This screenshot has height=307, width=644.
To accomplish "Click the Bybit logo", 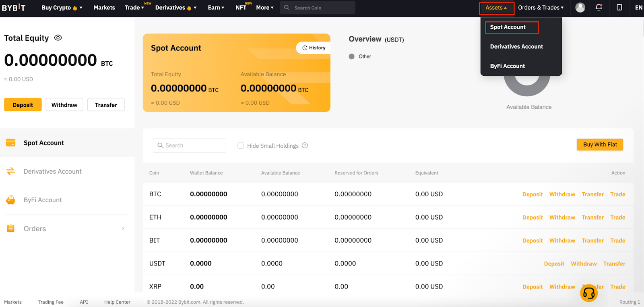I will (x=14, y=8).
